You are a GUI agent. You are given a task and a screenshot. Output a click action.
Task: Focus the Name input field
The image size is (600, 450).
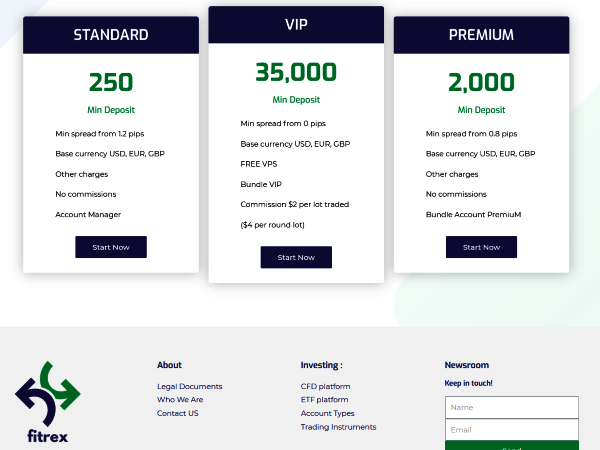pos(512,408)
